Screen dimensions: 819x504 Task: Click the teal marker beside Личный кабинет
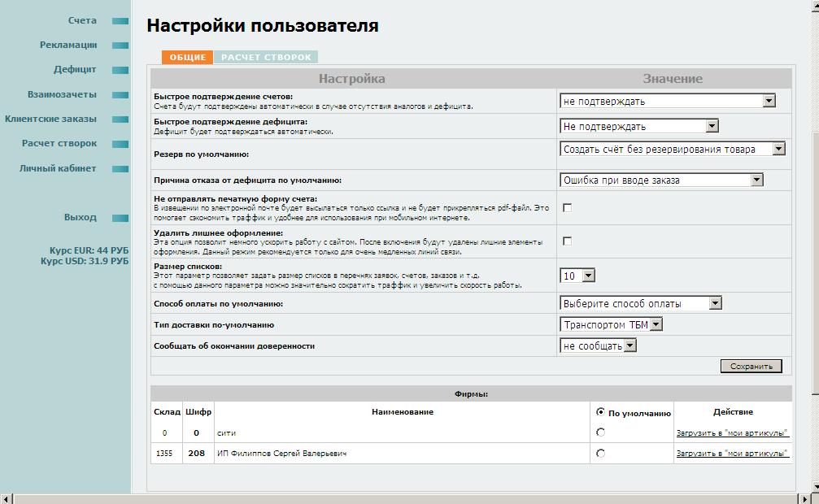point(120,169)
